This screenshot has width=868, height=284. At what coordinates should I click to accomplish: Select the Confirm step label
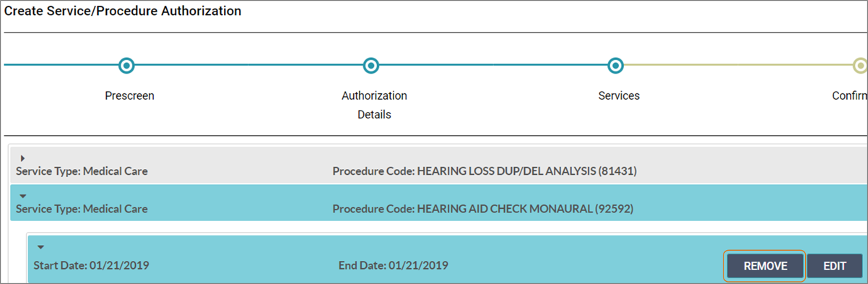pyautogui.click(x=850, y=95)
